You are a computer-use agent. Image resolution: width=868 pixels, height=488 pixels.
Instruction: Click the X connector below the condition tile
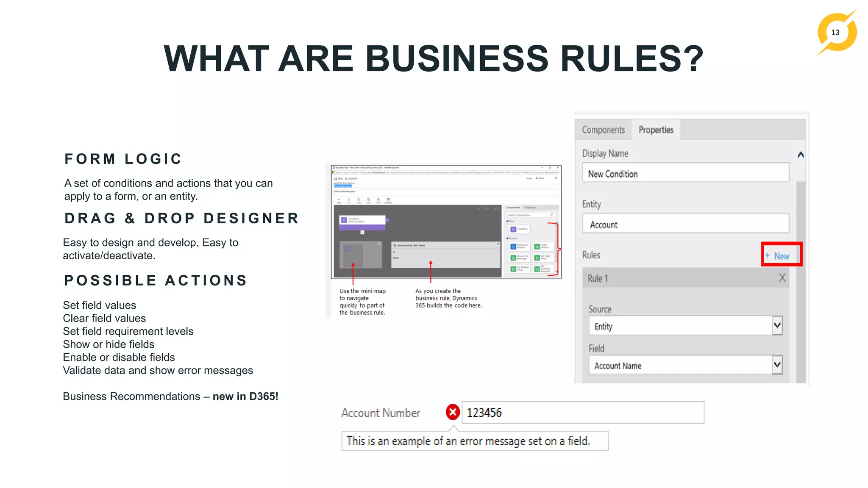click(x=362, y=232)
